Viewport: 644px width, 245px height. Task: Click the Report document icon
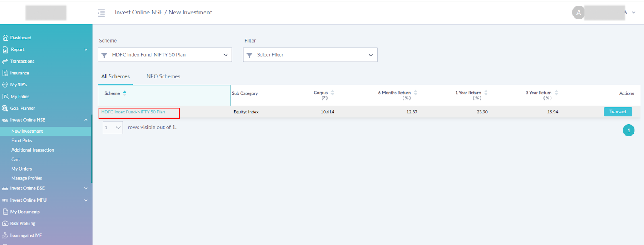(x=5, y=49)
